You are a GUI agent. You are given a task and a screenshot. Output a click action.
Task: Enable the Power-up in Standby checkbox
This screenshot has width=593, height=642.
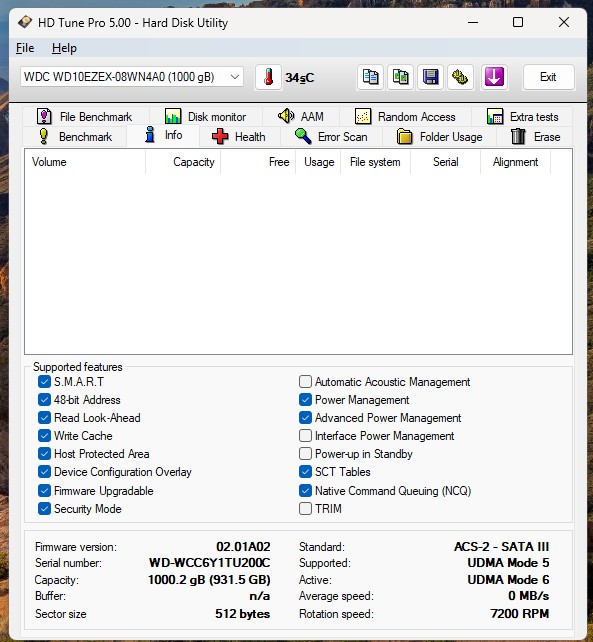click(x=305, y=454)
